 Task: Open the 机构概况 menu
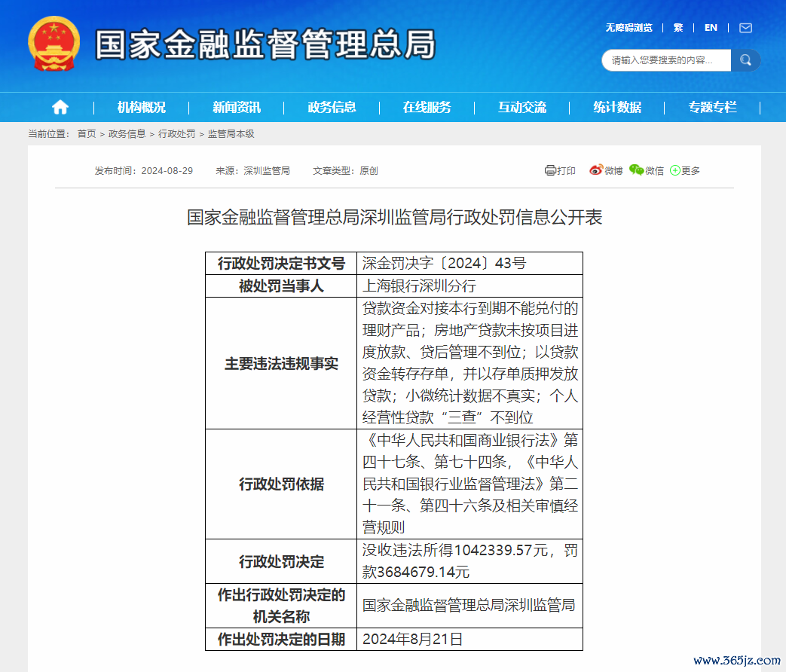coord(142,107)
